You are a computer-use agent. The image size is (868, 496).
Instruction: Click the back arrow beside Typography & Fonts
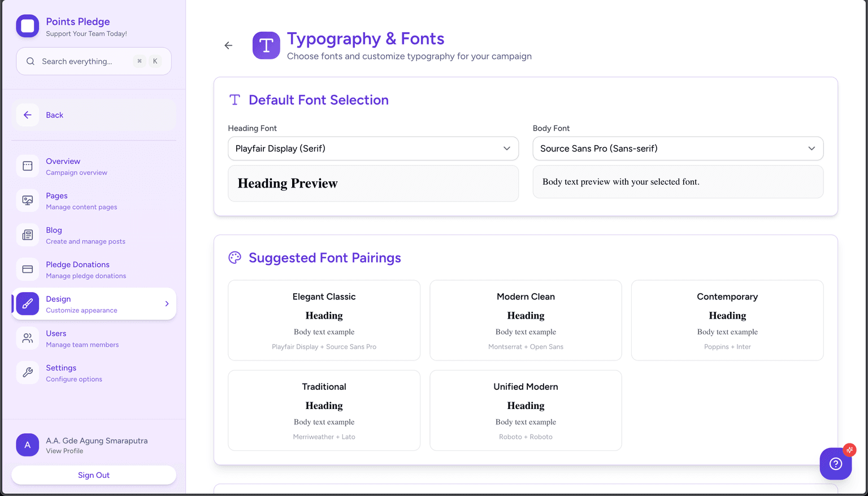(x=228, y=46)
